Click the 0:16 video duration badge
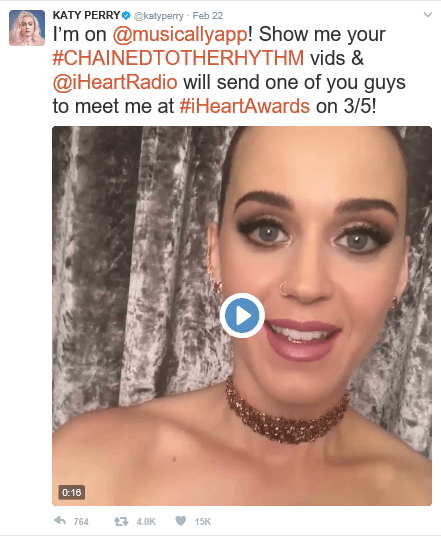441x537 pixels. click(x=72, y=492)
